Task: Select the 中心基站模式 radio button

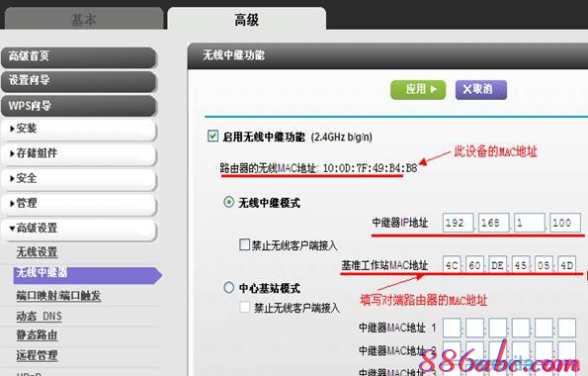Action: pos(228,288)
